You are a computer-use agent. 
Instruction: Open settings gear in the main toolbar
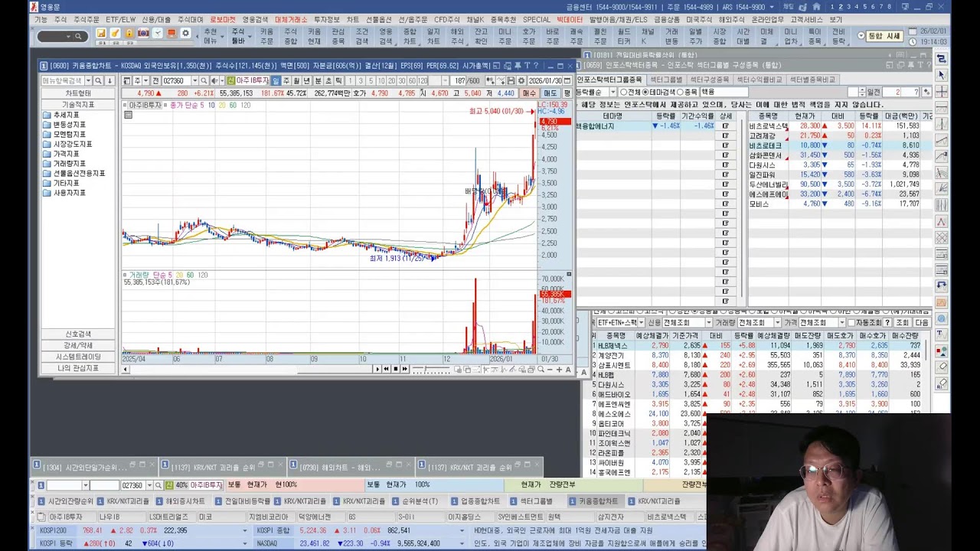(185, 34)
